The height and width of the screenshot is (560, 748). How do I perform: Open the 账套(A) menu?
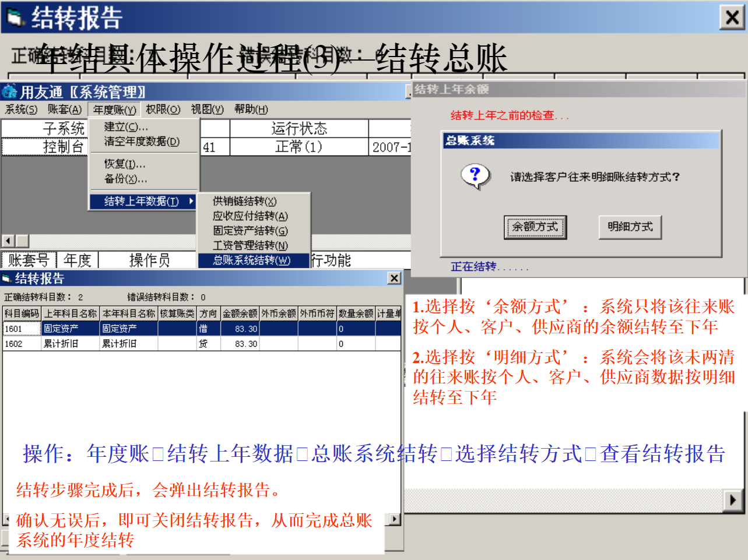tap(65, 110)
